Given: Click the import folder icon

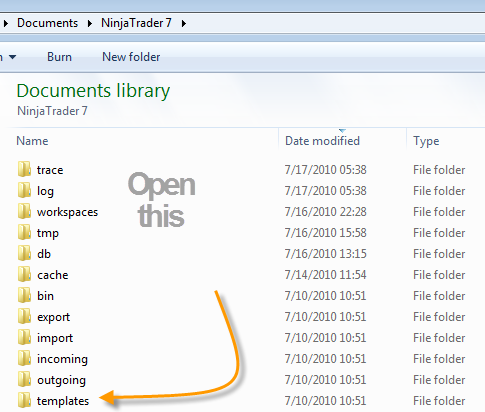Looking at the screenshot, I should (24, 337).
